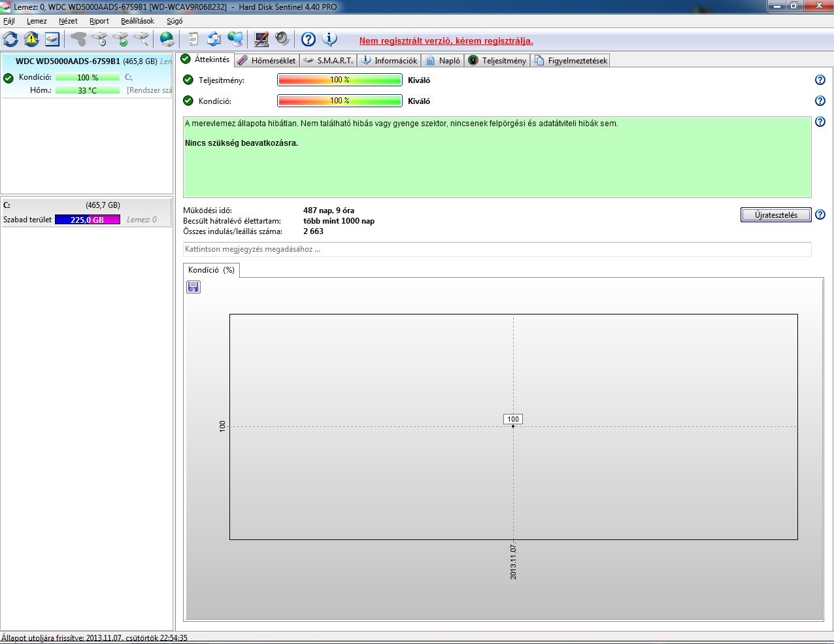Click the Kondíció 100 % gradient bar

tap(340, 101)
